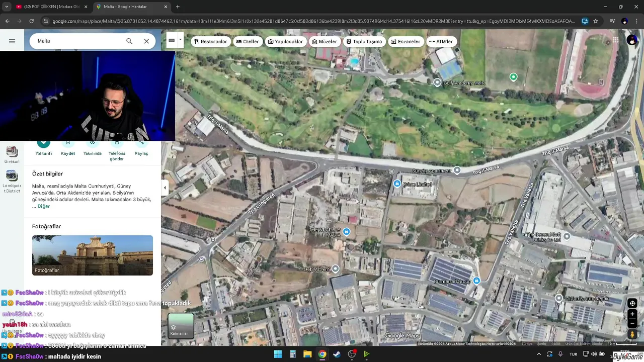Collapse the side panel arrow
The image size is (644, 362).
165,188
